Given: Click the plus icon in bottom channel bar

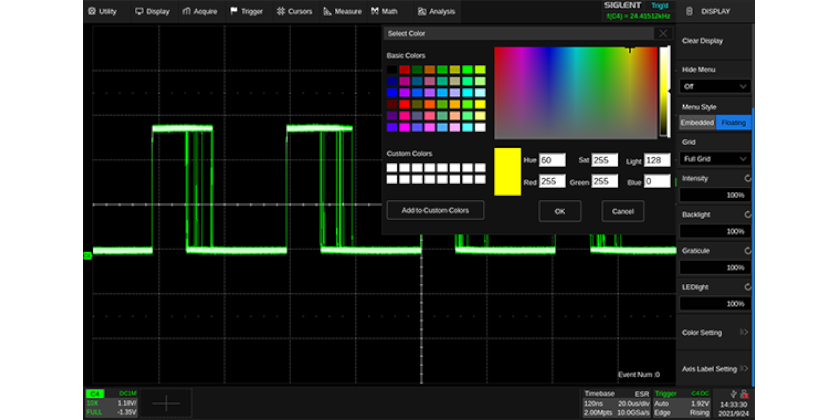Looking at the screenshot, I should (165, 403).
